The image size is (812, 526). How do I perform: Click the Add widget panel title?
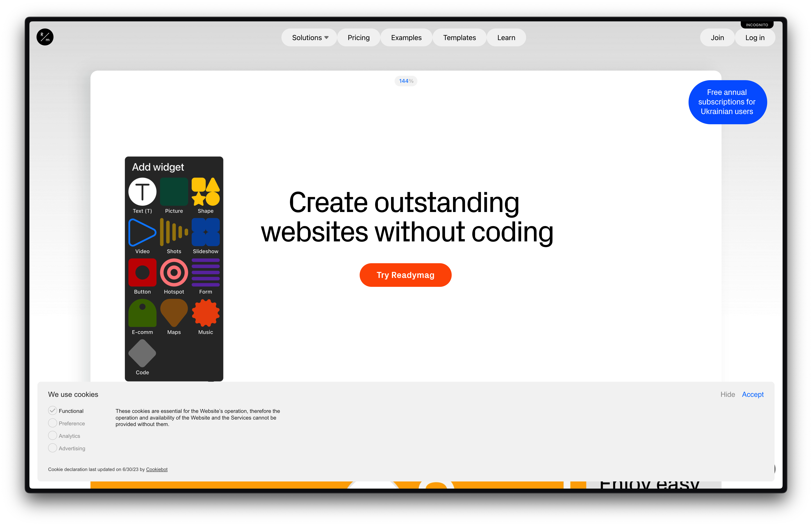(x=158, y=167)
